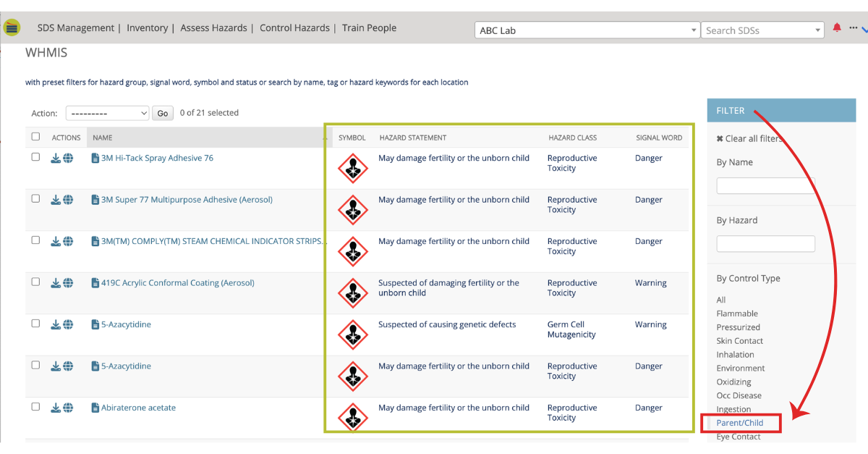Click the Go button

click(x=163, y=113)
